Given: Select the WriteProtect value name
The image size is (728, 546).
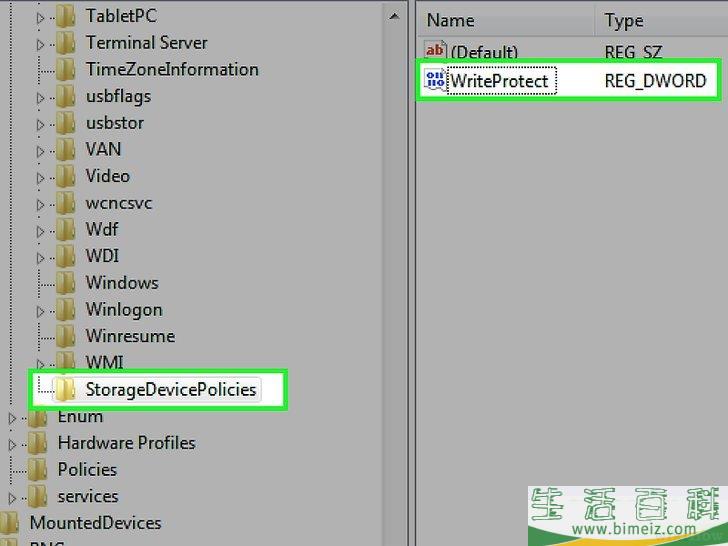Looking at the screenshot, I should 499,81.
